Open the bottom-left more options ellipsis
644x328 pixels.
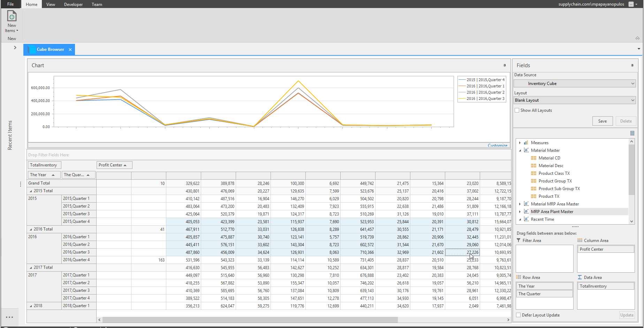coord(9,317)
